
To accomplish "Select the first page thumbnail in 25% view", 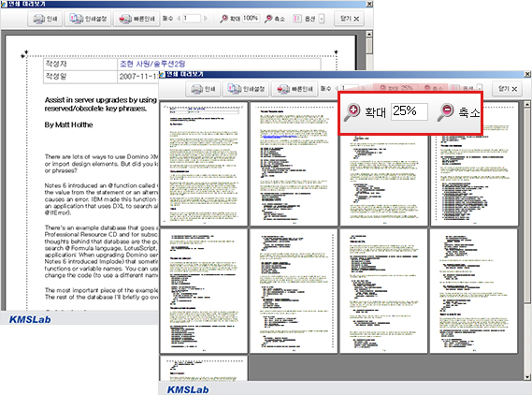I will [x=204, y=164].
